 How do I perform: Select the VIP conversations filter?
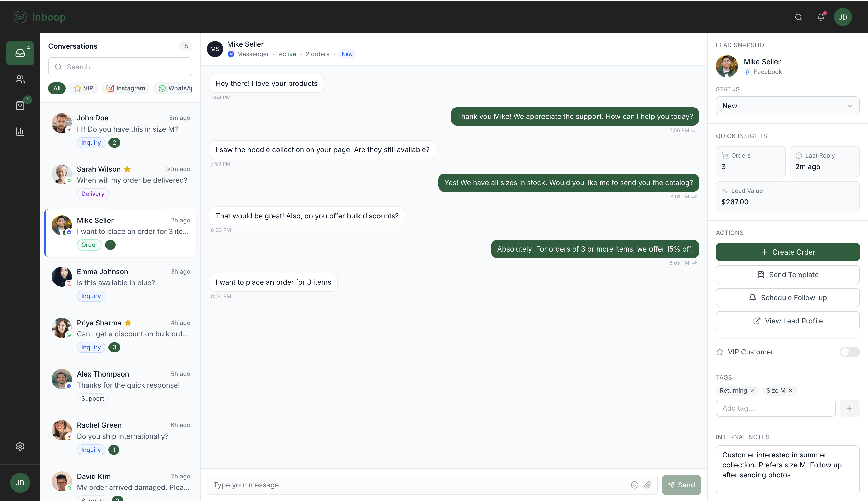83,88
